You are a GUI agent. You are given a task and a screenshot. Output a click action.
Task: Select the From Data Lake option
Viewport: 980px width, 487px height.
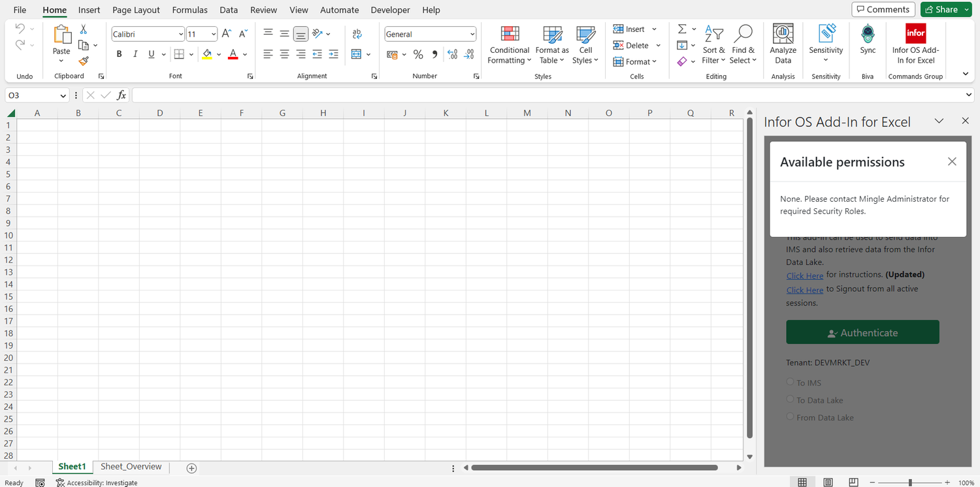(790, 416)
